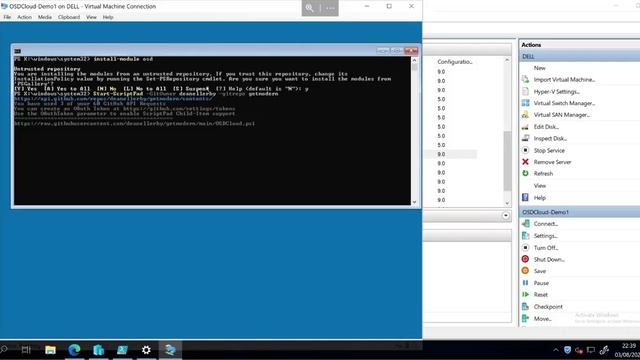Click VM list scrollbar down arrow
This screenshot has height=360, width=640.
(x=507, y=203)
